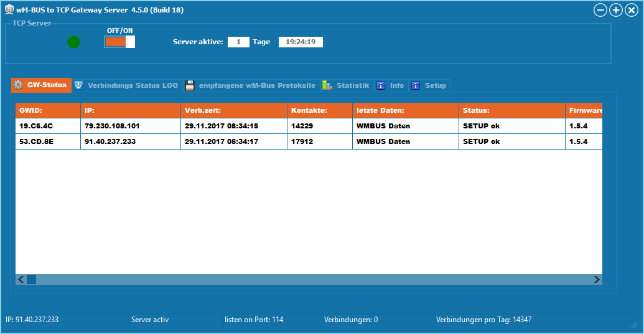
Task: Click the app icon in title bar
Action: coord(8,11)
